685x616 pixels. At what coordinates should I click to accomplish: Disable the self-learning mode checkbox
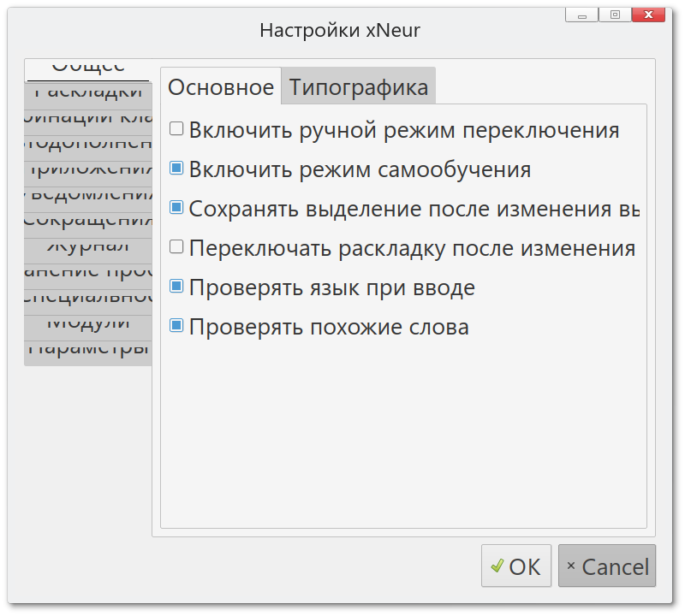tap(176, 168)
